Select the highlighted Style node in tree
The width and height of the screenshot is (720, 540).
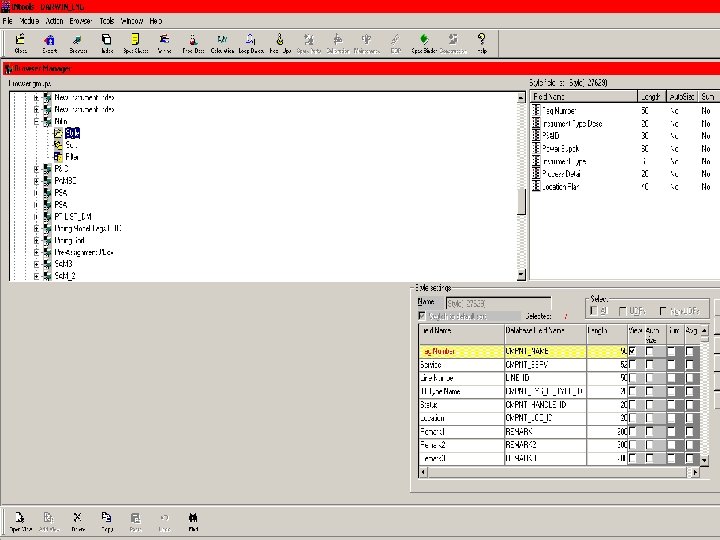(72, 133)
